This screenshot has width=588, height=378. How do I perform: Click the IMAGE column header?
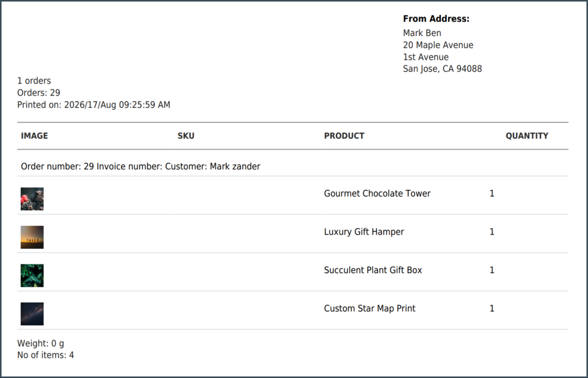(x=34, y=135)
